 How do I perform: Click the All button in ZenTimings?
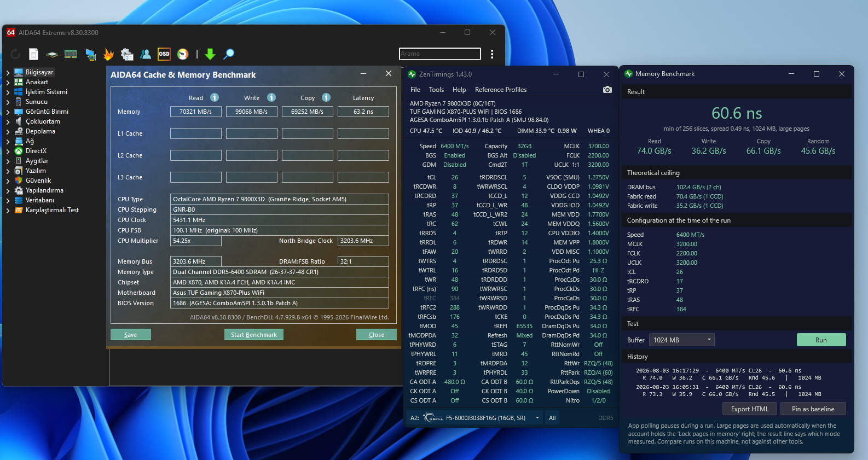(552, 418)
